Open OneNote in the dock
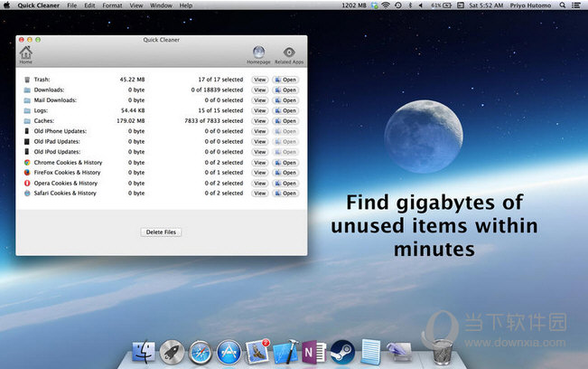Viewport: 588px width, 369px height. tap(313, 352)
